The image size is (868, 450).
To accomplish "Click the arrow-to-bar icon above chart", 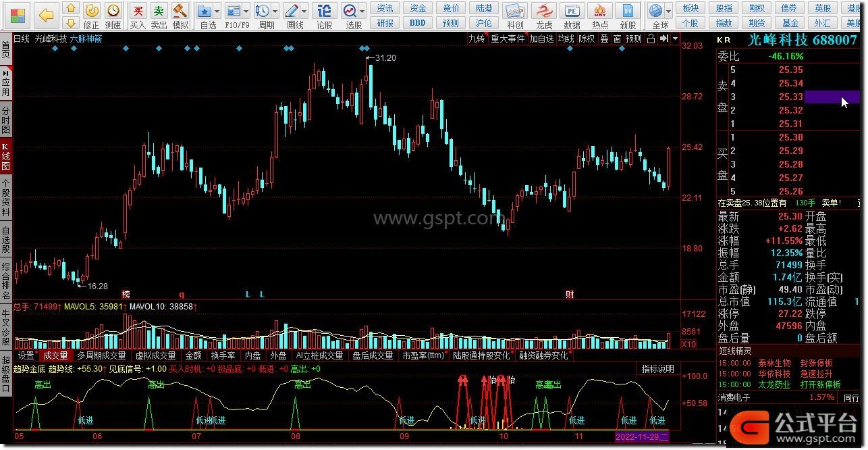I will (664, 39).
